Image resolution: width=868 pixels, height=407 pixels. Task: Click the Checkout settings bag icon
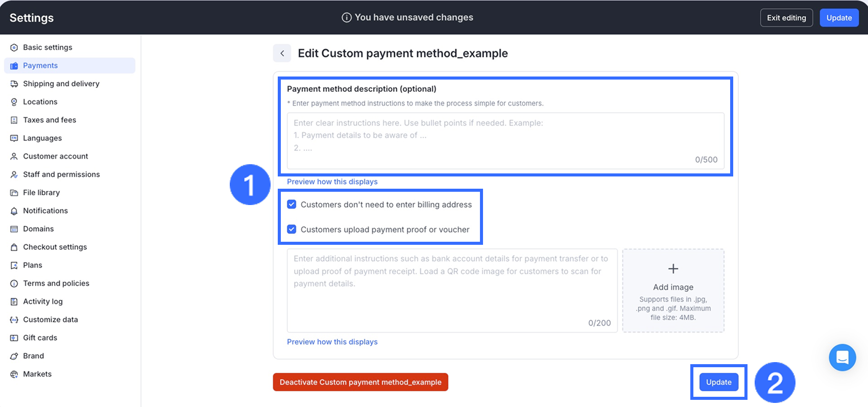(14, 247)
